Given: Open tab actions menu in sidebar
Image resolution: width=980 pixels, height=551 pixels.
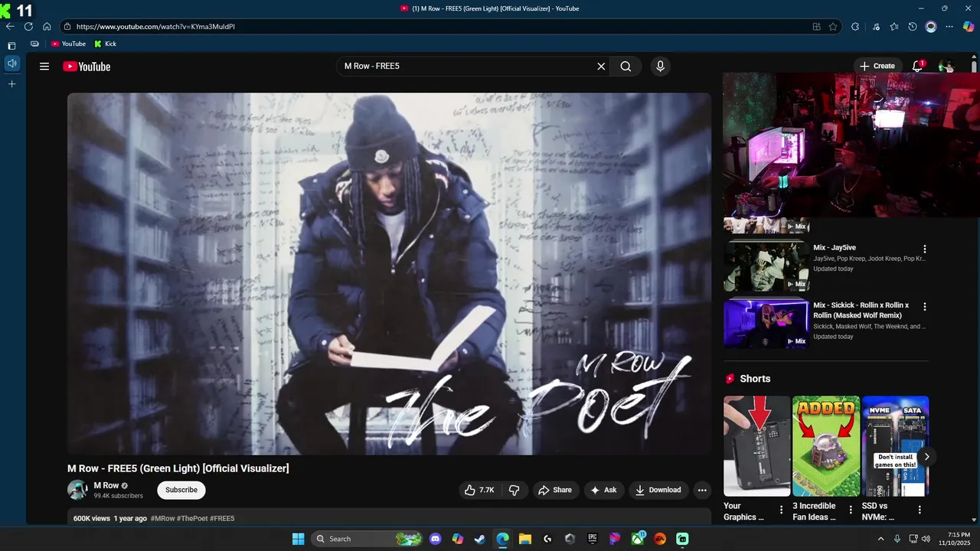Looking at the screenshot, I should tap(11, 45).
